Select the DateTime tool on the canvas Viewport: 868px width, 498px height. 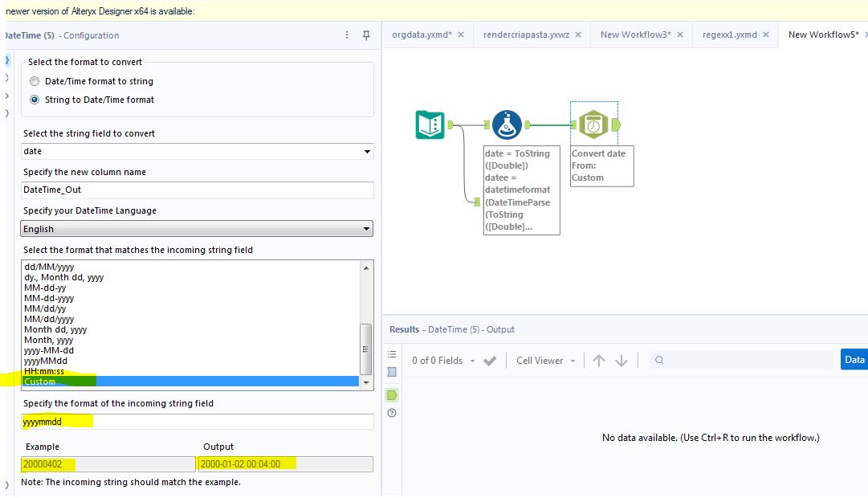[x=594, y=124]
